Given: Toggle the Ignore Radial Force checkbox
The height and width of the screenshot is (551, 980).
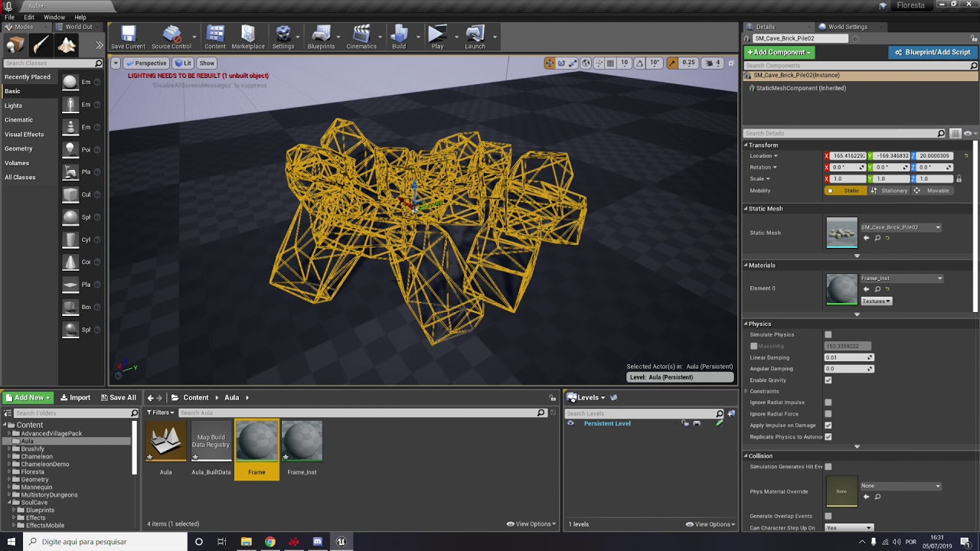Looking at the screenshot, I should point(828,414).
